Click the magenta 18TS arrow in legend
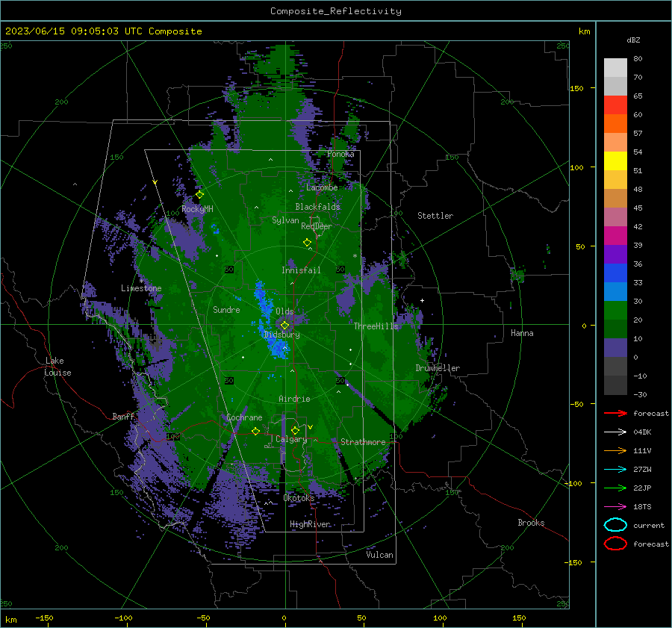 [615, 507]
